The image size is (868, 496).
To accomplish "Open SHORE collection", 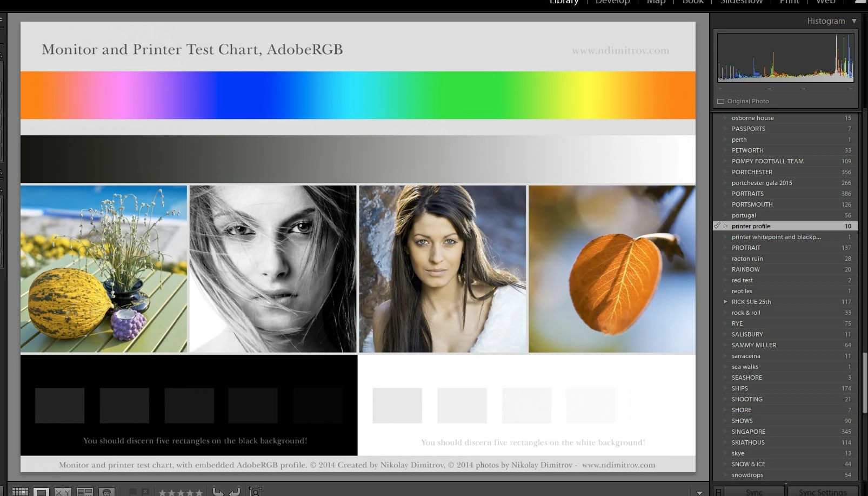I will coord(785,410).
